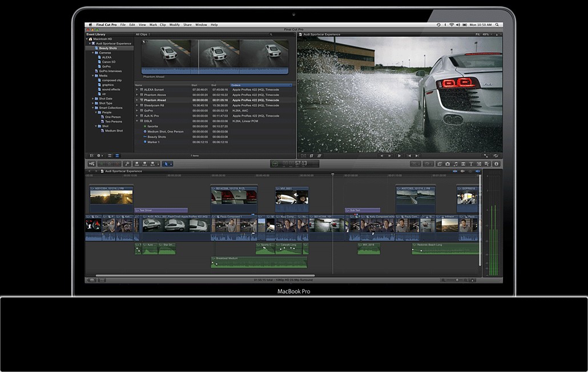The height and width of the screenshot is (372, 588).
Task: Open the Inspector with the info button
Action: (496, 164)
